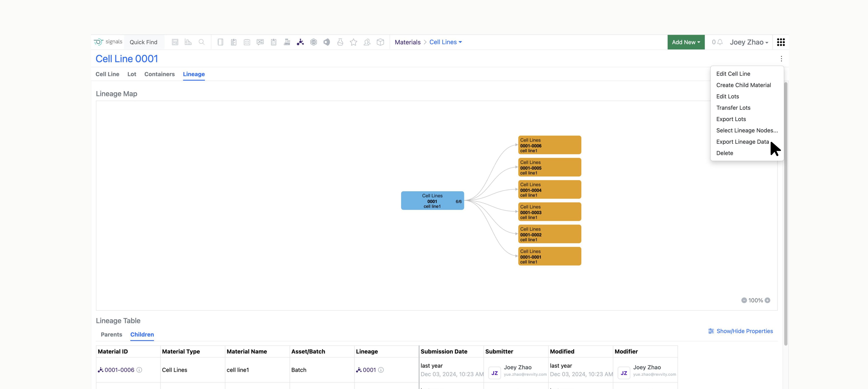Open the star favorites icon
Image resolution: width=868 pixels, height=389 pixels.
coord(353,42)
